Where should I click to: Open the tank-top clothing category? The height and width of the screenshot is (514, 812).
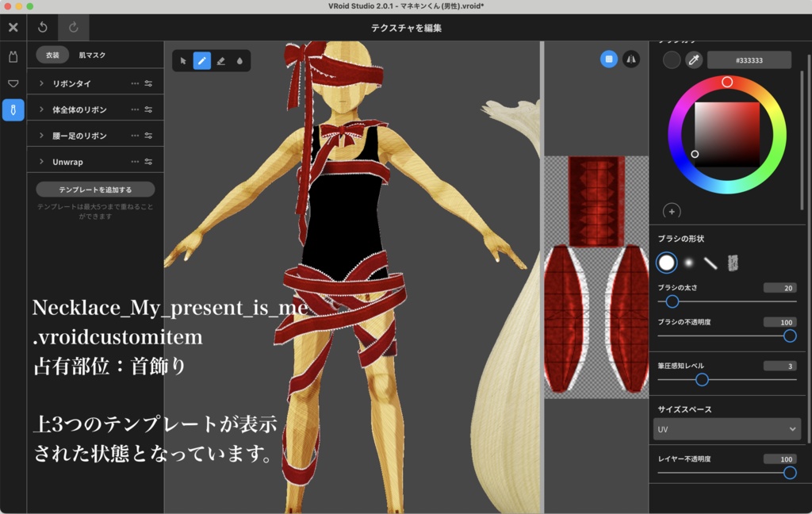coord(13,54)
